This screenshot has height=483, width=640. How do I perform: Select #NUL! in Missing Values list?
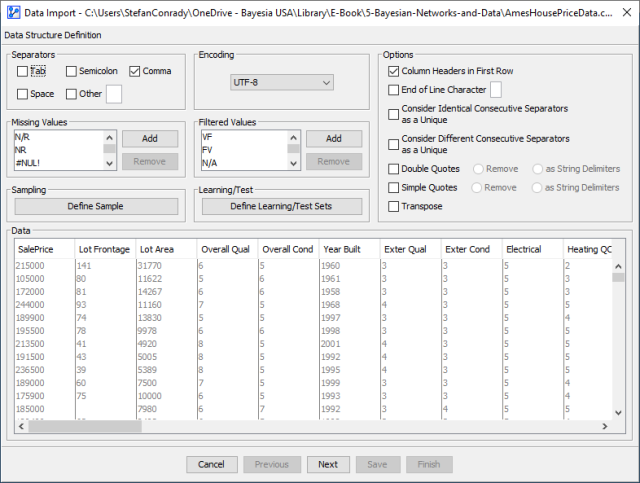coord(58,163)
